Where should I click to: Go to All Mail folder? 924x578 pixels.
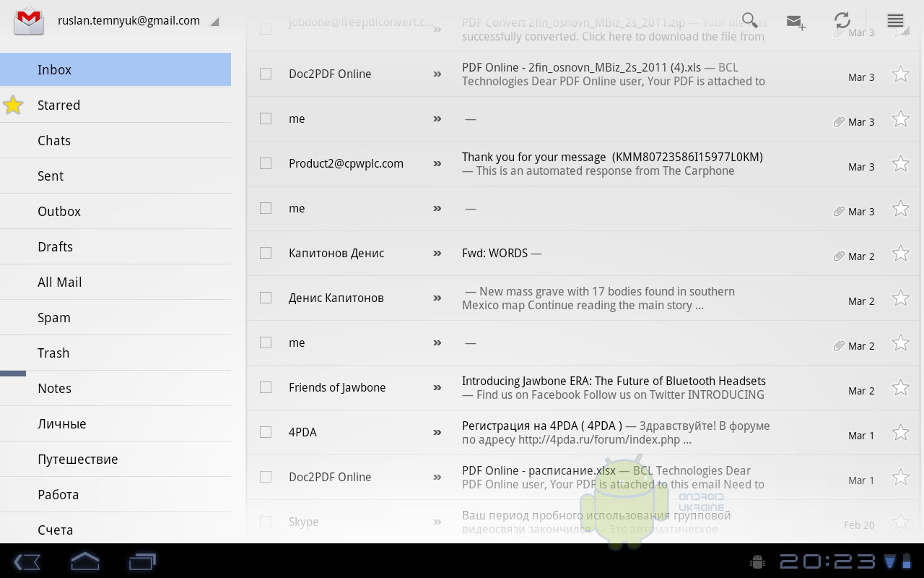tap(115, 282)
